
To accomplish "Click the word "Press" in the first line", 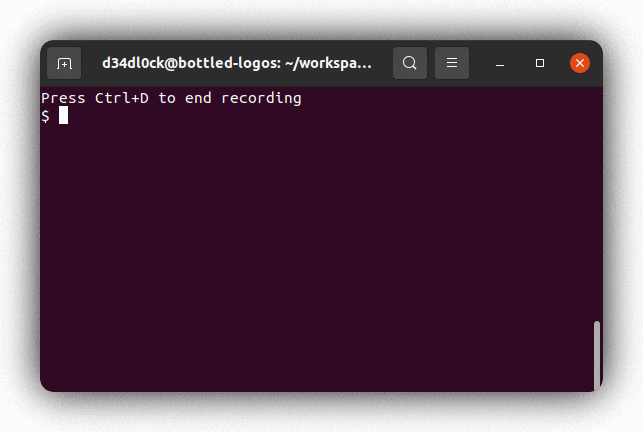I will click(x=63, y=98).
